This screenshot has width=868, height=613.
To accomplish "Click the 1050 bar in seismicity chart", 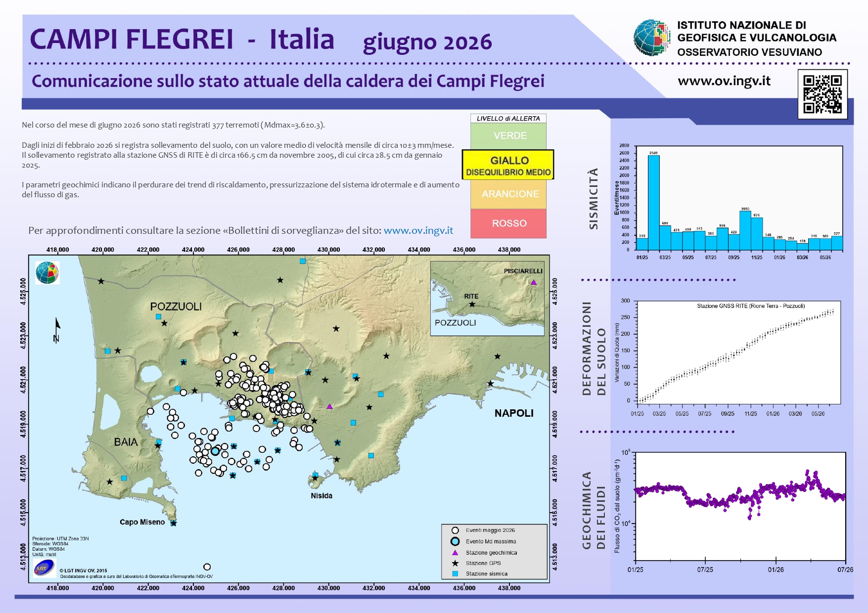I will pos(745,230).
